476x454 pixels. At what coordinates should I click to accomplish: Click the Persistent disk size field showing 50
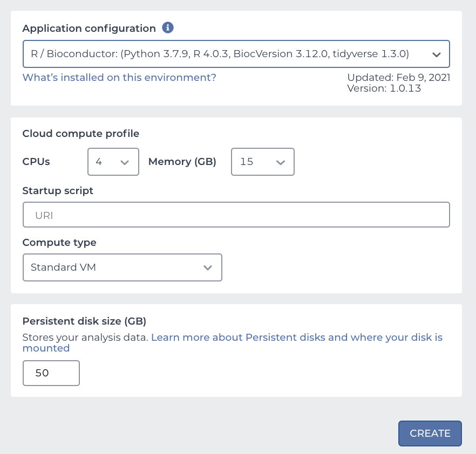tap(51, 373)
